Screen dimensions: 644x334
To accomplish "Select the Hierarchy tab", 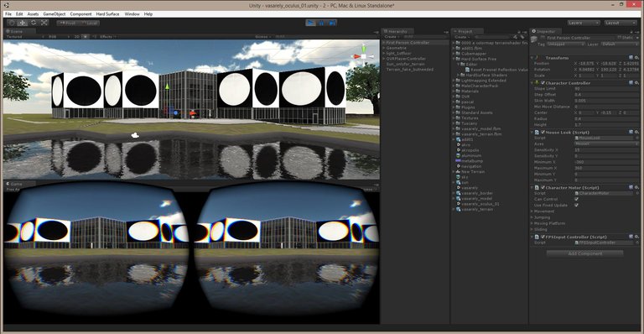I will [x=397, y=31].
